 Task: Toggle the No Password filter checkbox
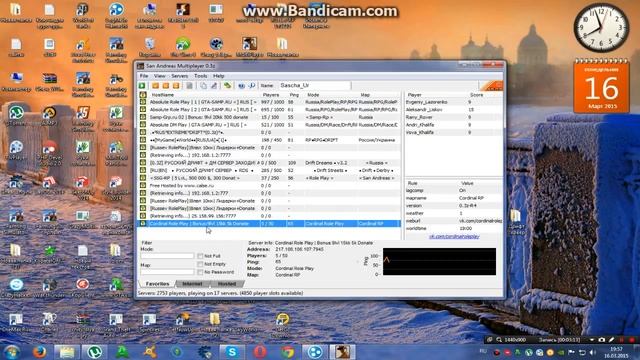tap(200, 272)
